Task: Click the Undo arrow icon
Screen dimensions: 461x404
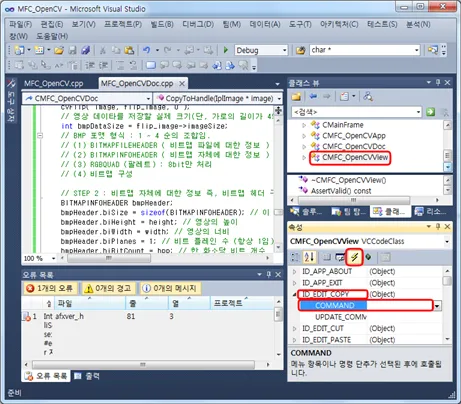Action: point(146,50)
